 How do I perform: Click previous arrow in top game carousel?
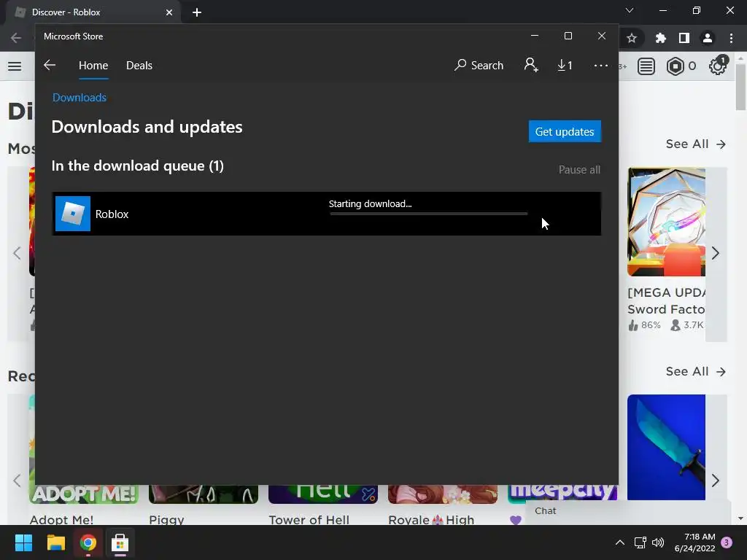18,253
